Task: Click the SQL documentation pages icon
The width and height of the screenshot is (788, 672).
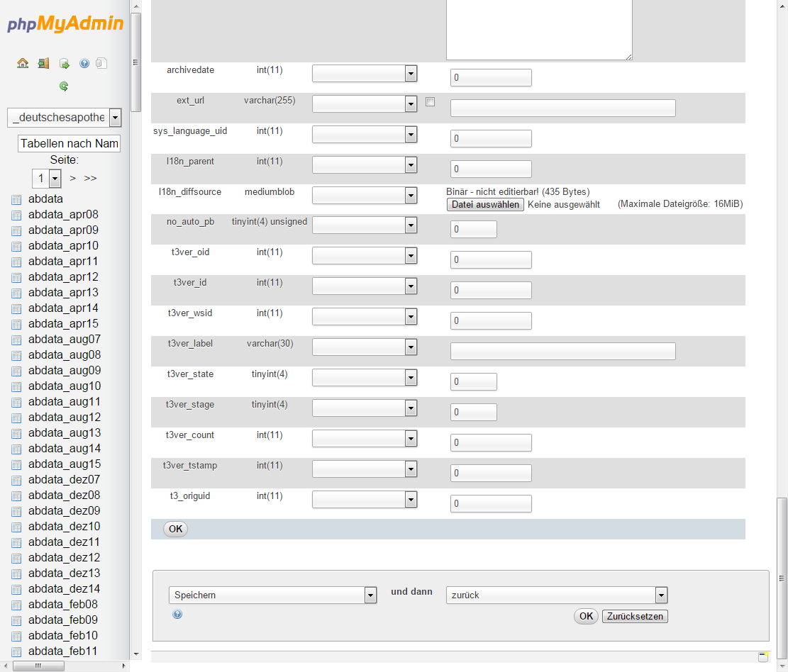Action: click(101, 63)
